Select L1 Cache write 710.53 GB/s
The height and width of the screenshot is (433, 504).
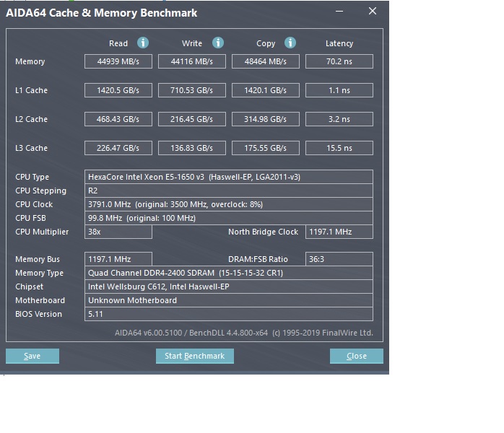[192, 90]
